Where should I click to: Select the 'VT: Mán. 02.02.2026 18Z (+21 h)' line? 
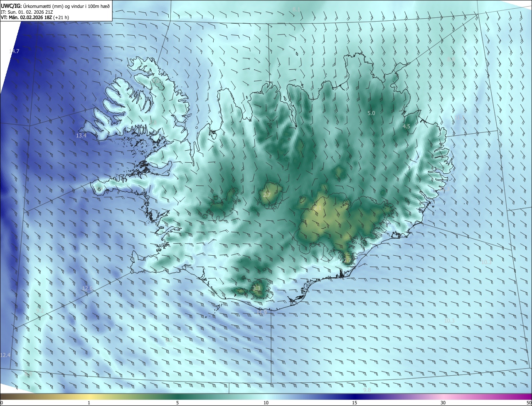tap(35, 18)
